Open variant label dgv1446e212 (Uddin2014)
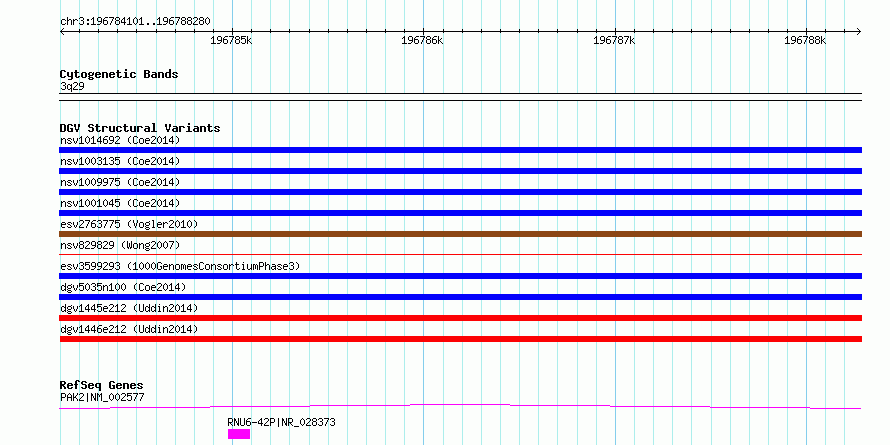 pyautogui.click(x=129, y=329)
